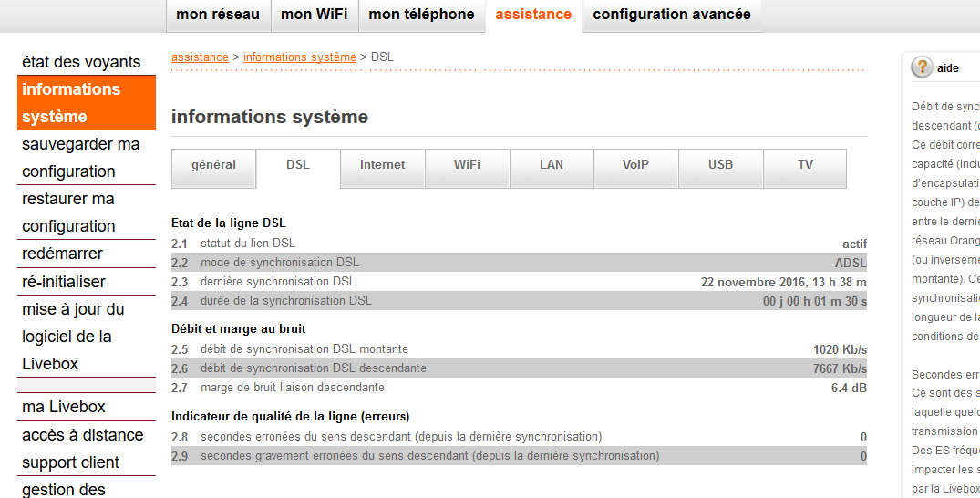
Task: Open the mon réseau top menu
Action: [x=218, y=15]
